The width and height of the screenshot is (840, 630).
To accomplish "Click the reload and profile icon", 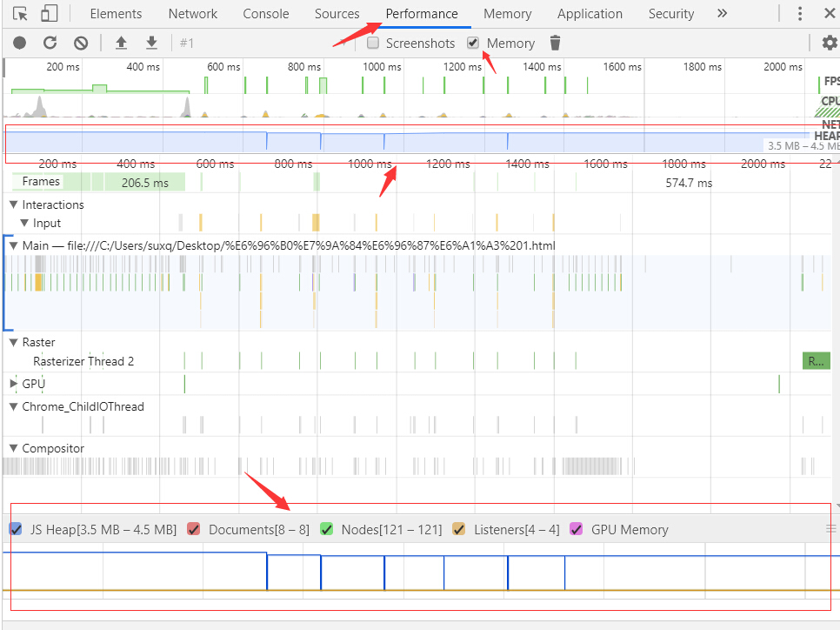I will click(50, 43).
